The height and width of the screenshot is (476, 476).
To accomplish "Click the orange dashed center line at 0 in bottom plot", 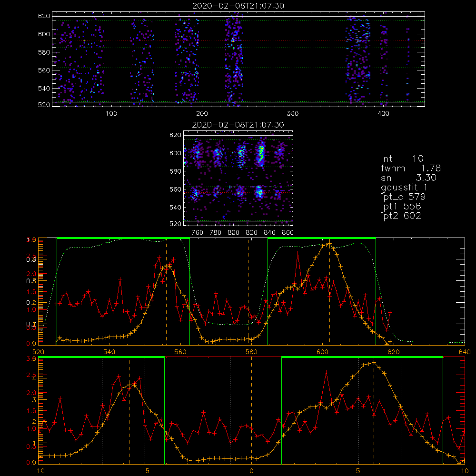I will pyautogui.click(x=251, y=410).
